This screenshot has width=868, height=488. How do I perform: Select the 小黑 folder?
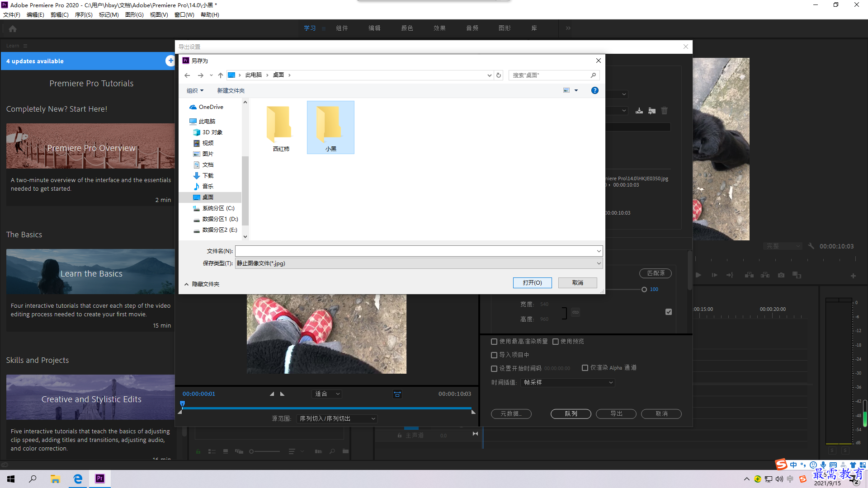330,128
